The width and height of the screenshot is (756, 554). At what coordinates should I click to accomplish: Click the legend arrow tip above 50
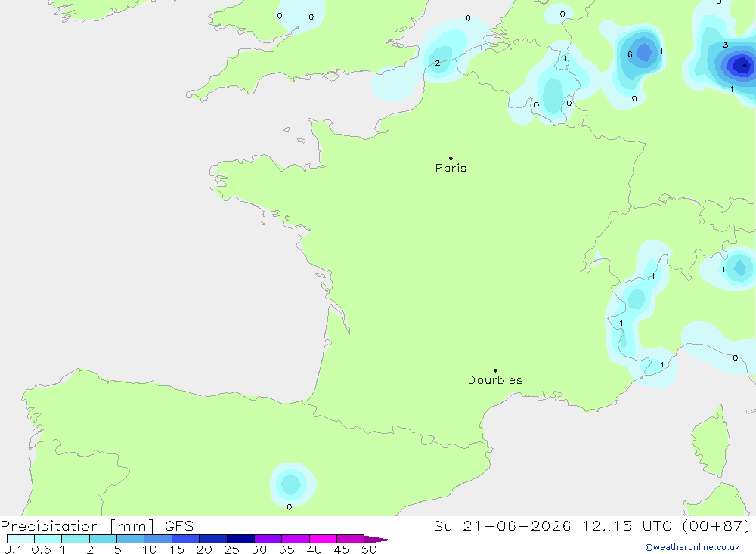pos(379,540)
